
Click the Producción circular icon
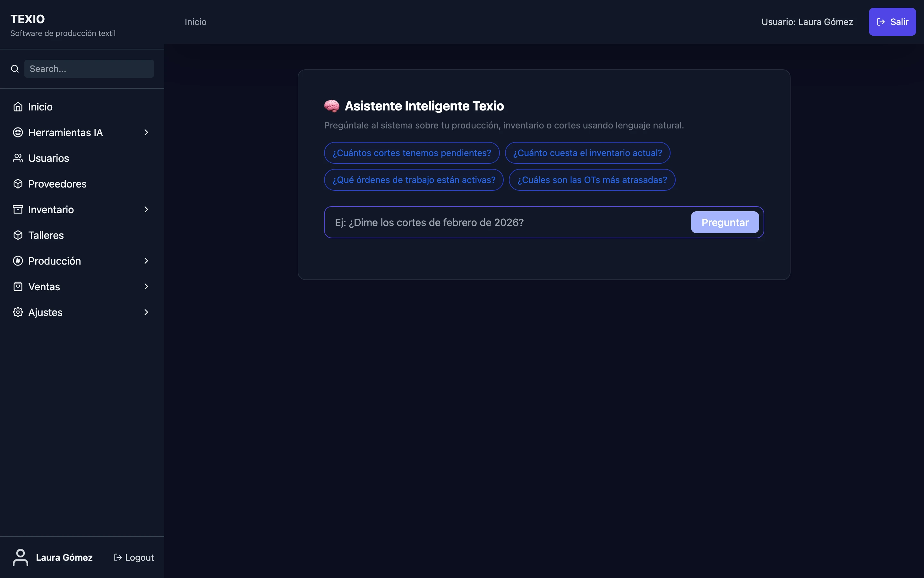click(x=18, y=261)
